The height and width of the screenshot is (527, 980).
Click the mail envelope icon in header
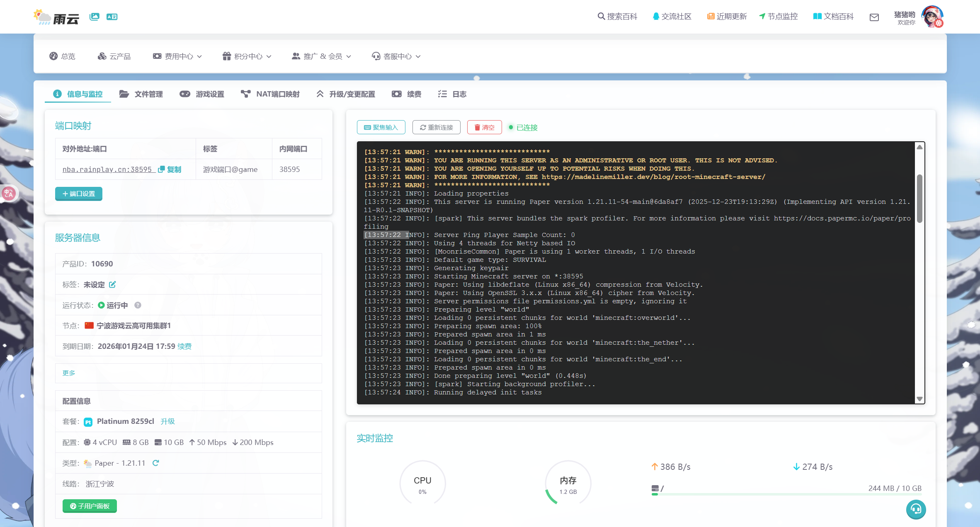874,17
